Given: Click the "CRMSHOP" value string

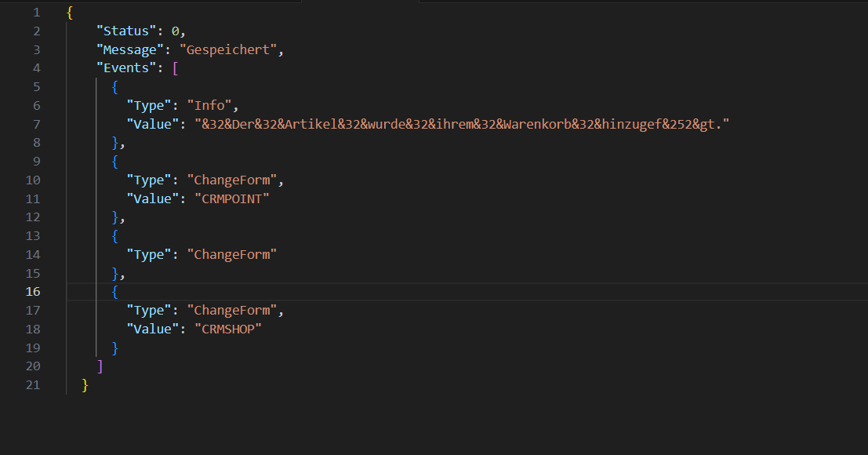Looking at the screenshot, I should (x=228, y=329).
